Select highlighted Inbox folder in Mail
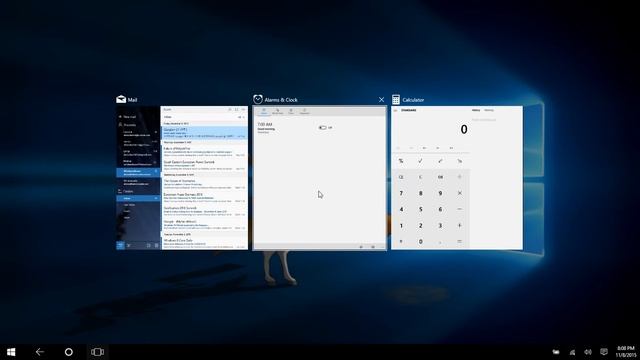The height and width of the screenshot is (360, 640). tap(138, 198)
